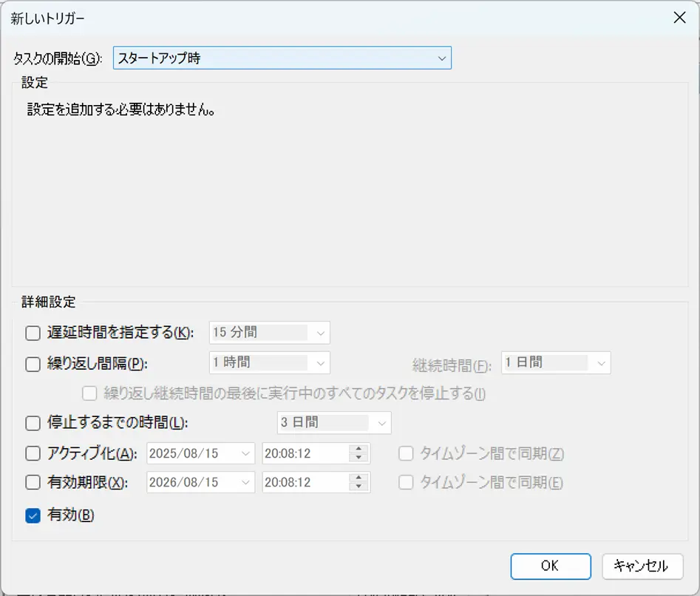Toggle 繰り返し継続時間の最後に実行中のすべてのタスクを停止する checkbox
This screenshot has height=596, width=700.
point(89,393)
